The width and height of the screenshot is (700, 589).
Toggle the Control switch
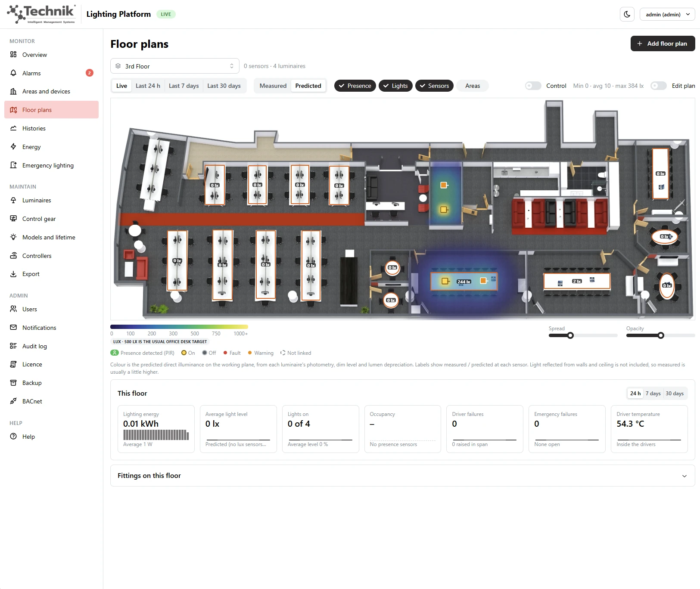click(533, 86)
